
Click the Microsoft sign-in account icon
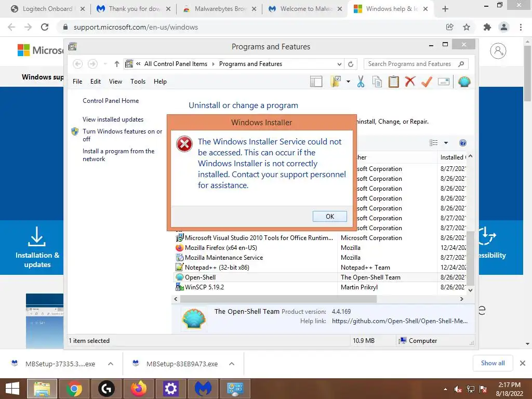pos(498,51)
